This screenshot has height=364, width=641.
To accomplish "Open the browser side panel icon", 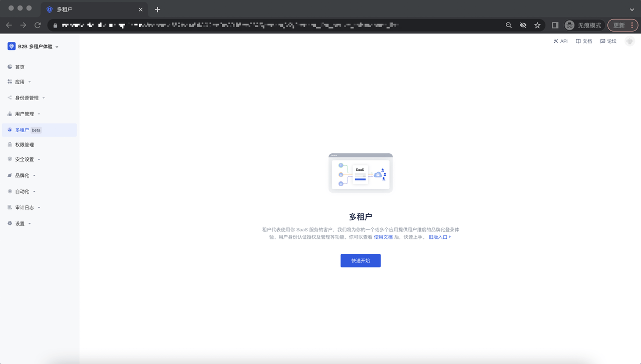I will click(x=555, y=25).
